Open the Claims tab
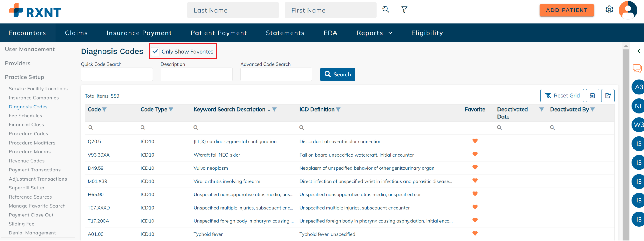Viewport: 644px width, 241px height. pyautogui.click(x=76, y=33)
